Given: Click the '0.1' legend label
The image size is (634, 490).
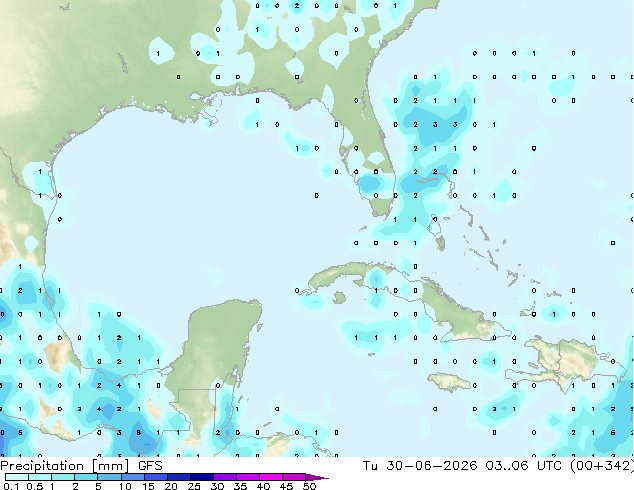Looking at the screenshot, I should point(11,486).
